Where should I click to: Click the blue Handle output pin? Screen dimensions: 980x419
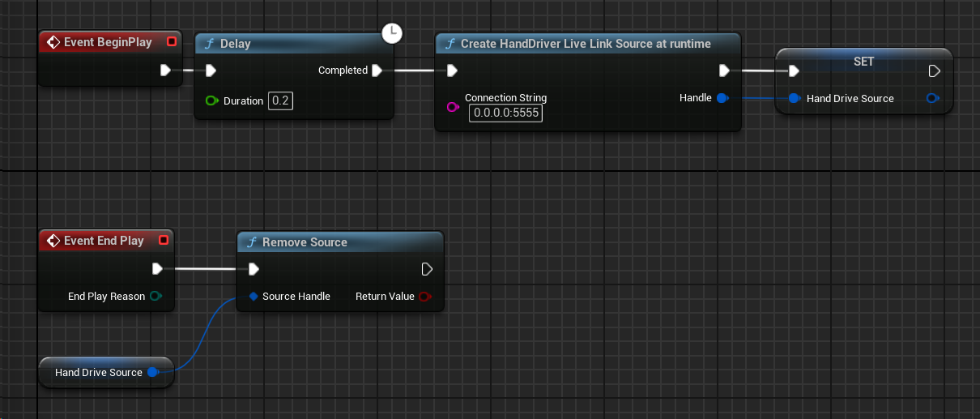pos(722,98)
